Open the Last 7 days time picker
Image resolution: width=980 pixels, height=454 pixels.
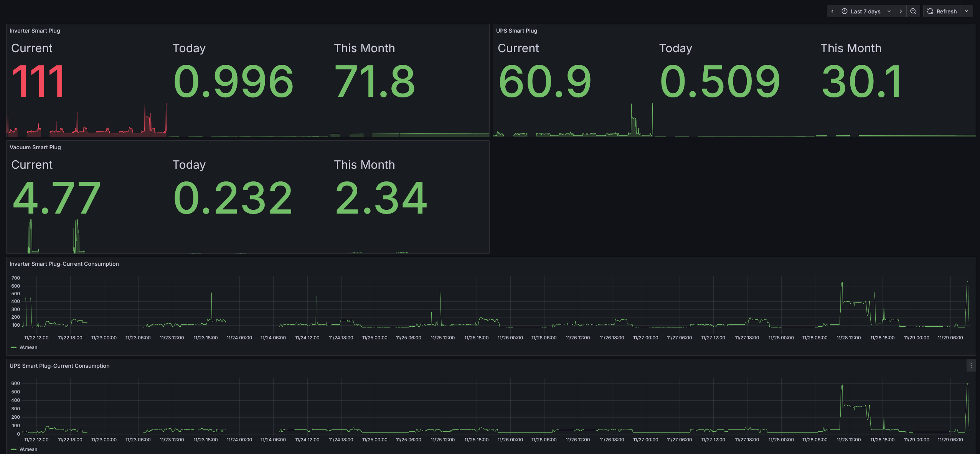click(x=866, y=12)
